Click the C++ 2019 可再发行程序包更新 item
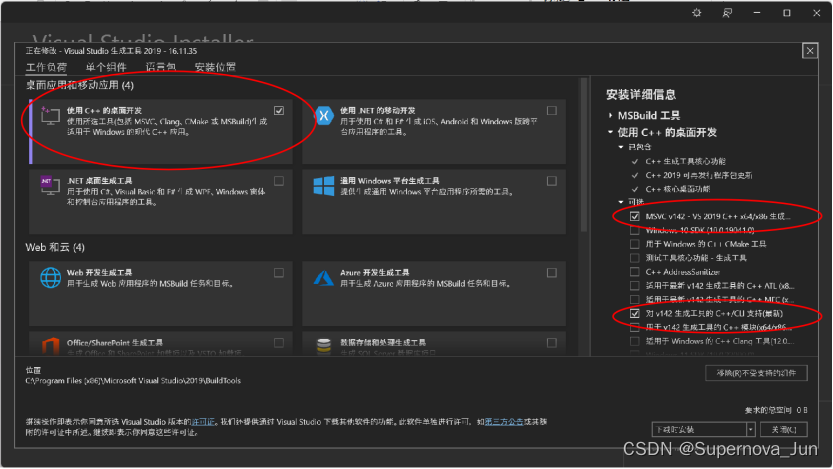Viewport: 833px width, 469px height. click(699, 175)
